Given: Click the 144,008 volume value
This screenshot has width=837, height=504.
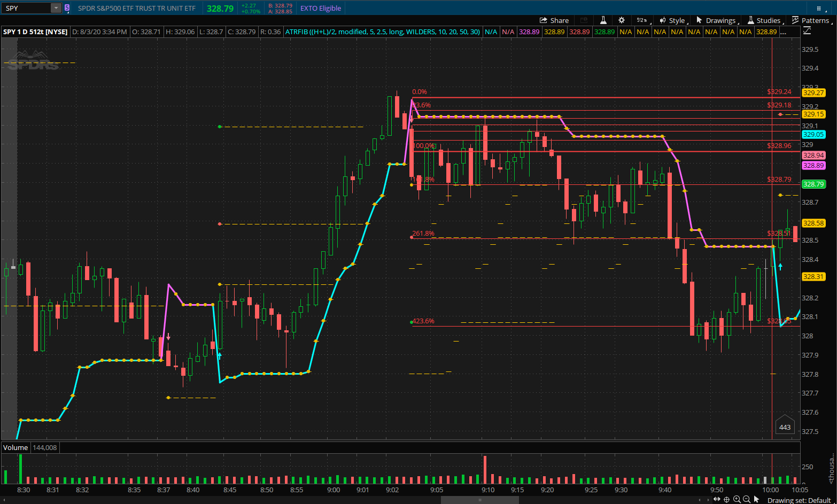Looking at the screenshot, I should pos(45,447).
